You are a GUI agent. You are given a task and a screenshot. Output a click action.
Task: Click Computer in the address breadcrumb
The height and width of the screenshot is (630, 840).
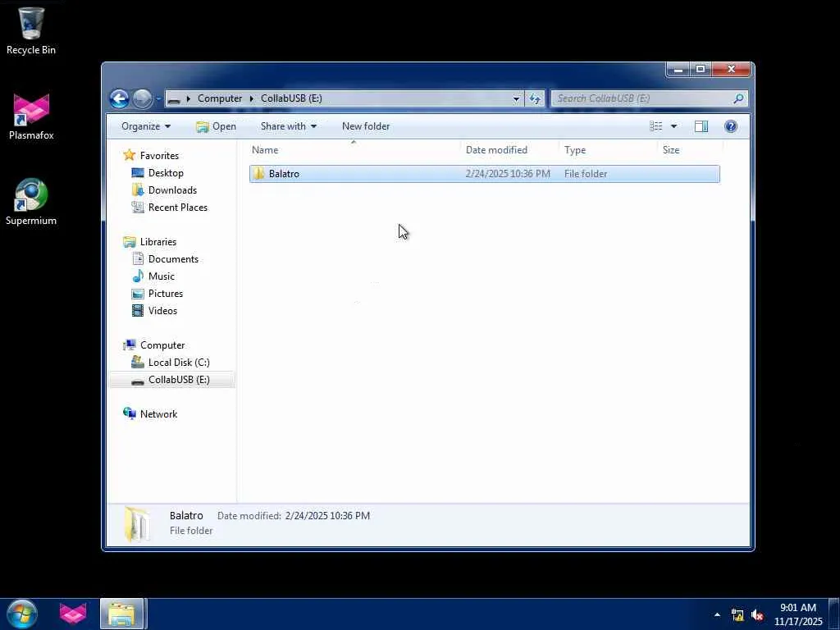coord(220,98)
